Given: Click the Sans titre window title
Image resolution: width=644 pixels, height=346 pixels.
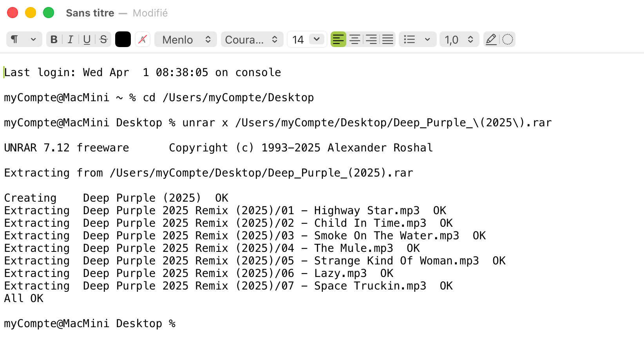Looking at the screenshot, I should [90, 13].
